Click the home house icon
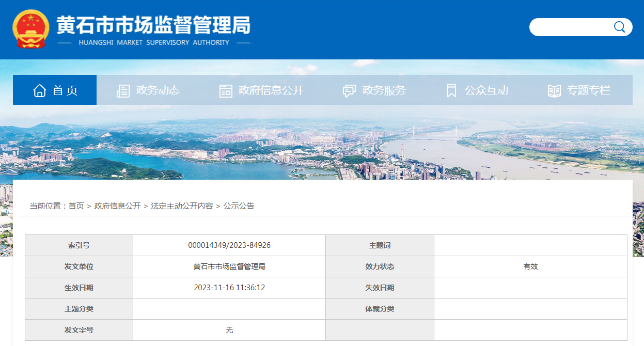 40,90
